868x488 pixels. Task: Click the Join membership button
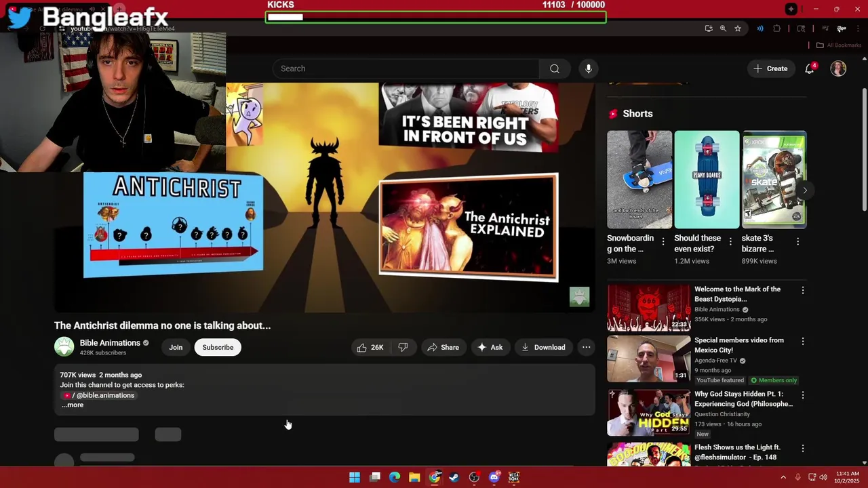[x=176, y=347]
